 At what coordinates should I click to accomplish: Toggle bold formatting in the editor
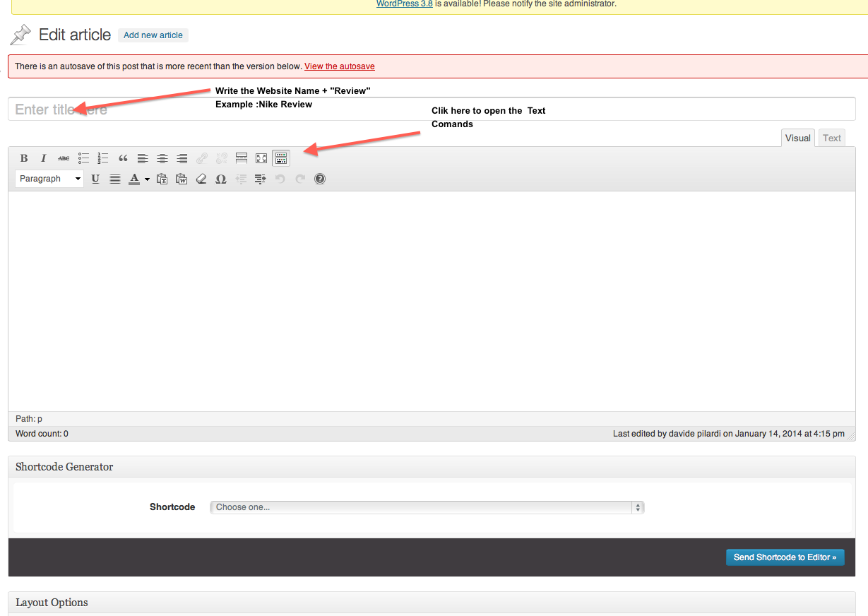pos(24,158)
